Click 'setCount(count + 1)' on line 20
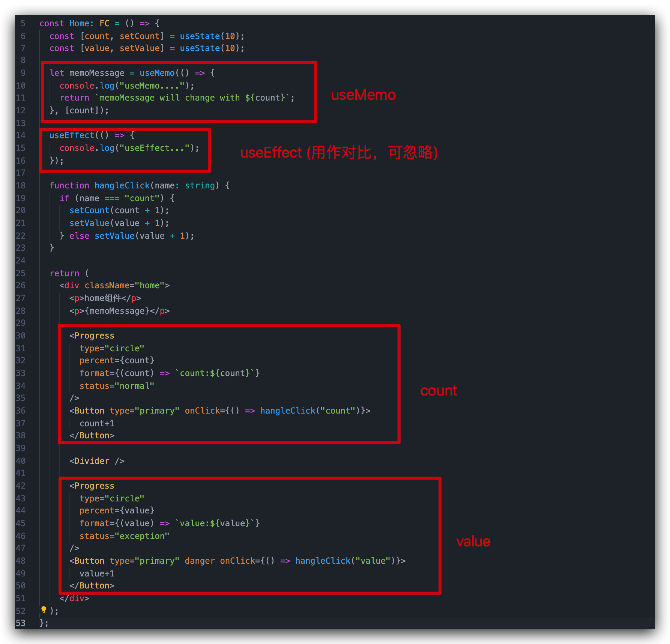 click(x=117, y=211)
